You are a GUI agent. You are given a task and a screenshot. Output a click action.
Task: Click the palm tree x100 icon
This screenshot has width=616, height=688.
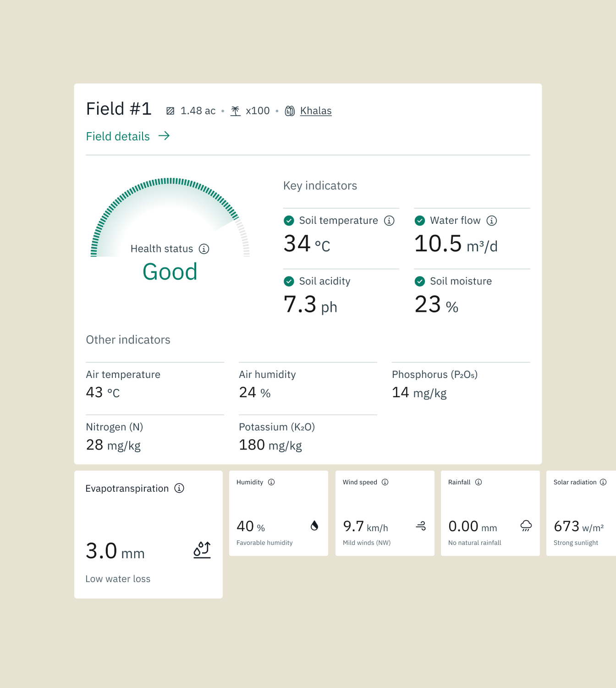click(235, 111)
